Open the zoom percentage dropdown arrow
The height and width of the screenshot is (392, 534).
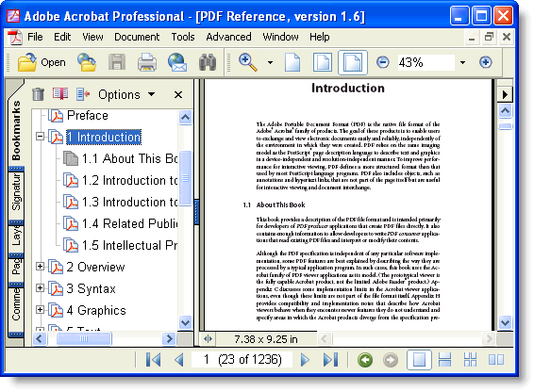point(462,62)
